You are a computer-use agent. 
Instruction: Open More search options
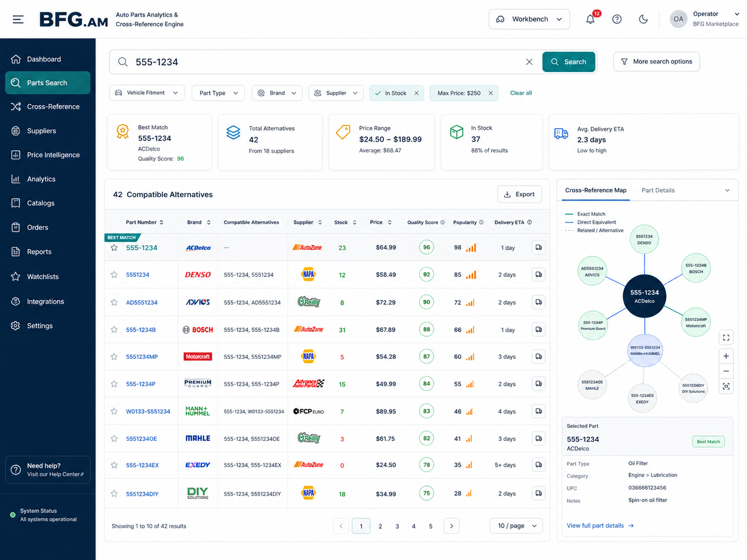657,61
